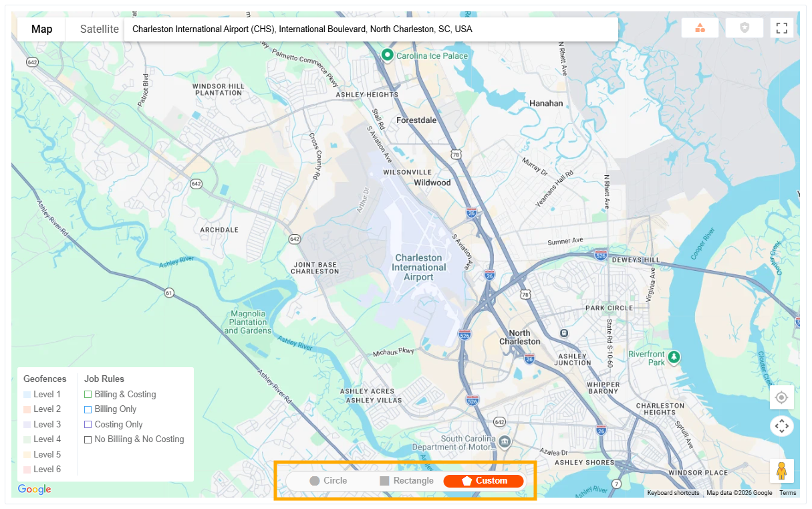Click the SC Department of Motor marker
Image resolution: width=812 pixels, height=509 pixels.
(x=505, y=441)
